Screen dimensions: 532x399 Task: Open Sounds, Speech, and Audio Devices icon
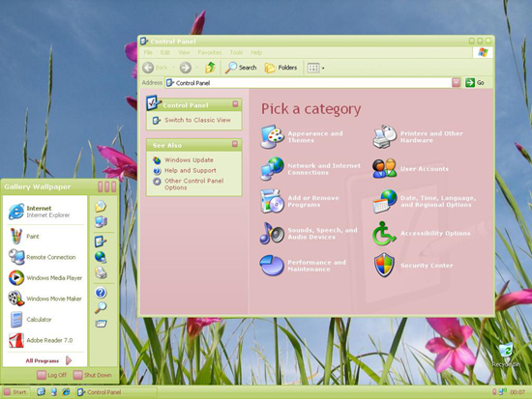point(272,233)
